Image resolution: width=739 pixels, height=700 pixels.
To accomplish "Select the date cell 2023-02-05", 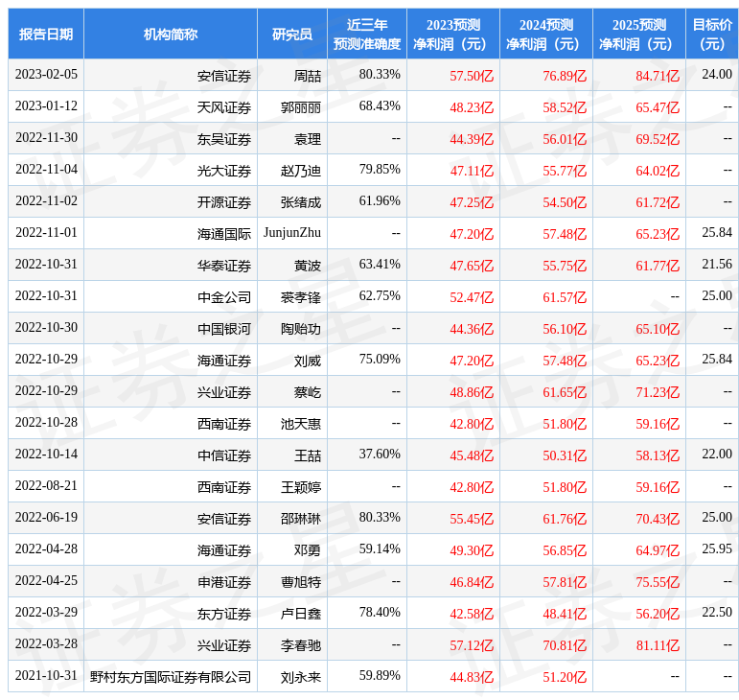I will (46, 75).
